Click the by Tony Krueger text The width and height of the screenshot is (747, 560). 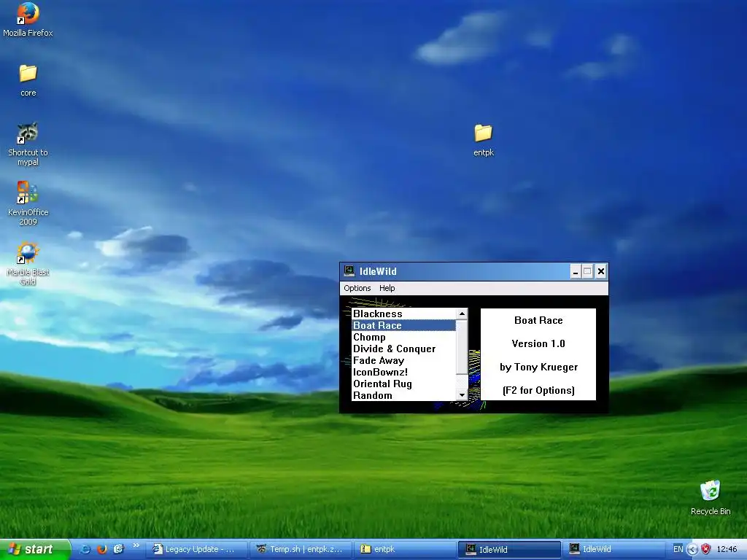tap(538, 367)
